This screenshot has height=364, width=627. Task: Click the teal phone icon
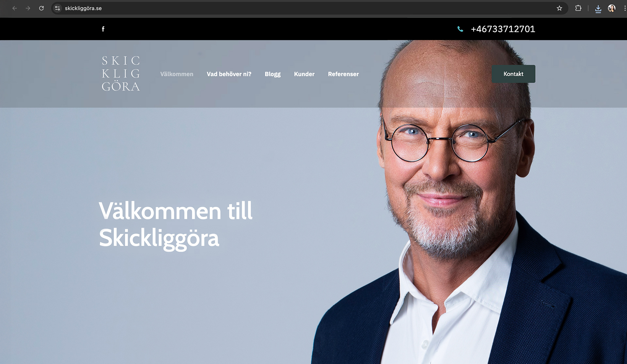[x=460, y=29]
